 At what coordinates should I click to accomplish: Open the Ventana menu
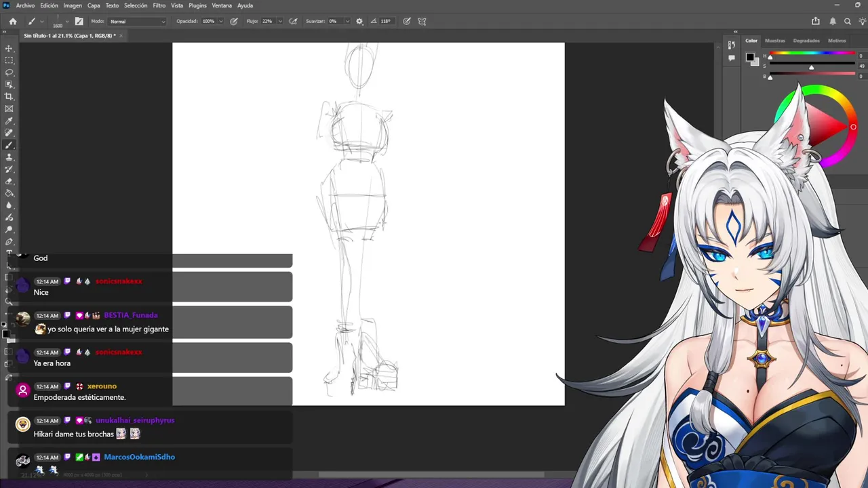[222, 5]
